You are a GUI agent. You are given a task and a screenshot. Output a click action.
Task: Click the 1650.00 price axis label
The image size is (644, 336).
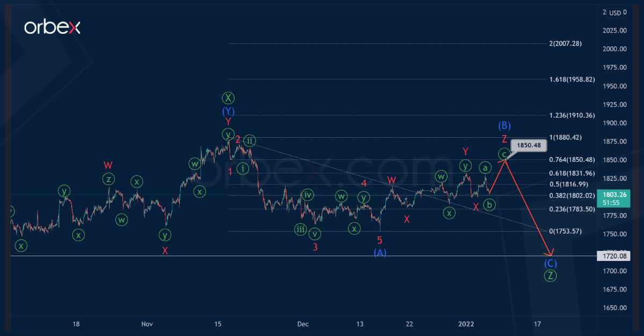tap(615, 308)
